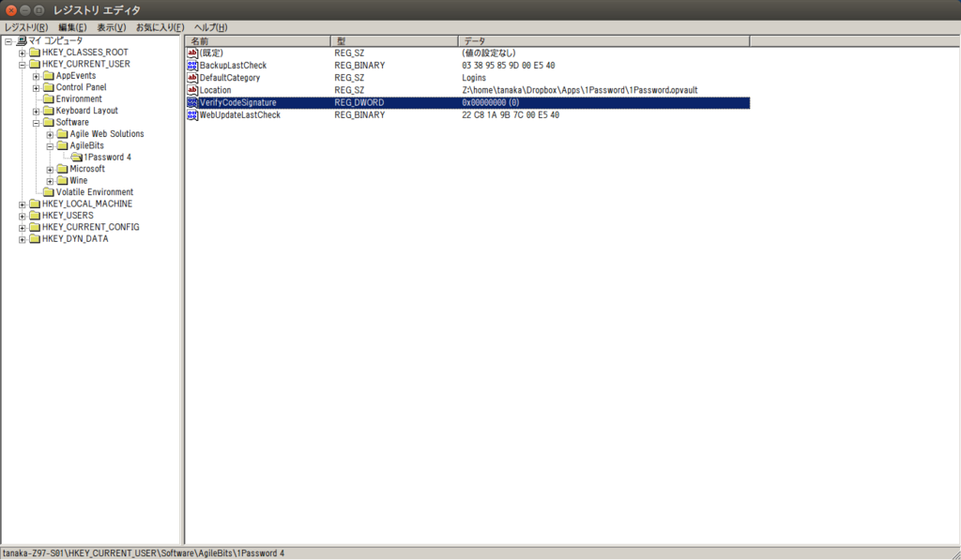This screenshot has width=961, height=560.
Task: Click the Logins data cell
Action: pos(474,78)
